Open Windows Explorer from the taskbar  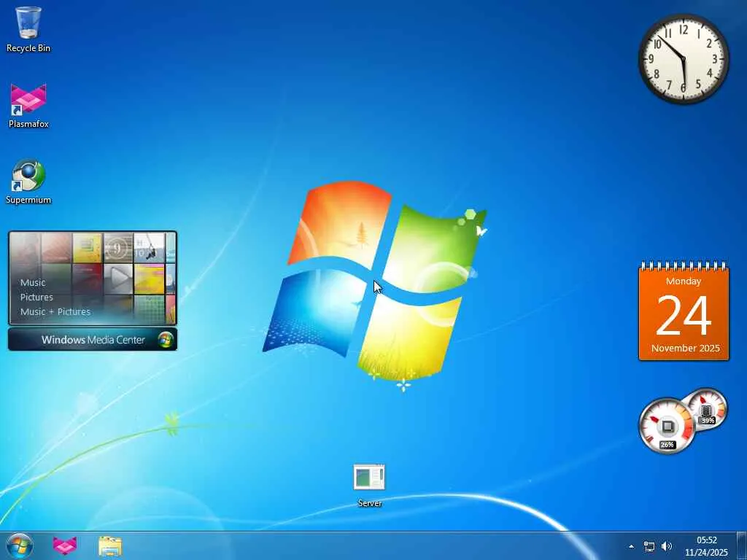[110, 546]
